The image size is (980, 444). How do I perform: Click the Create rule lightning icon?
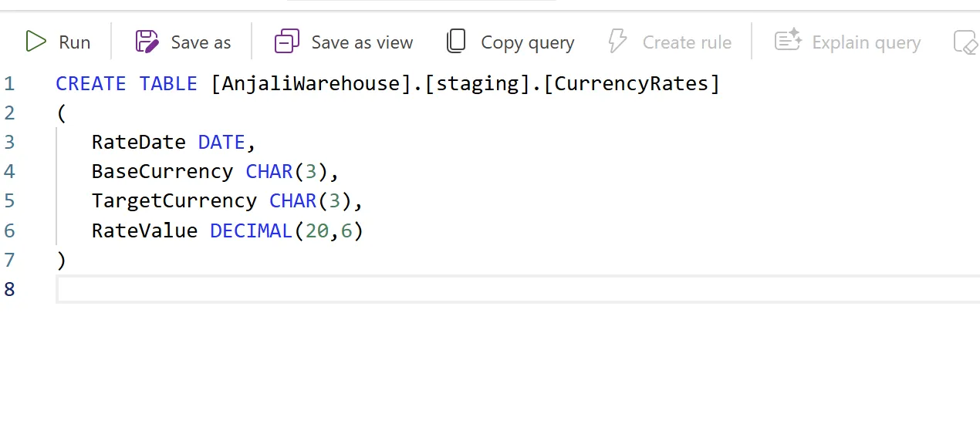[618, 42]
